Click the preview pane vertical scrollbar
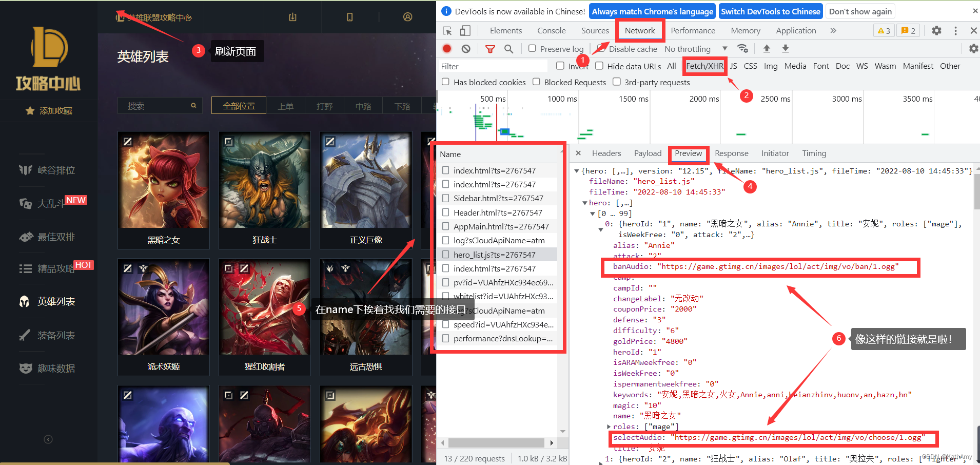This screenshot has width=980, height=465. tap(976, 192)
